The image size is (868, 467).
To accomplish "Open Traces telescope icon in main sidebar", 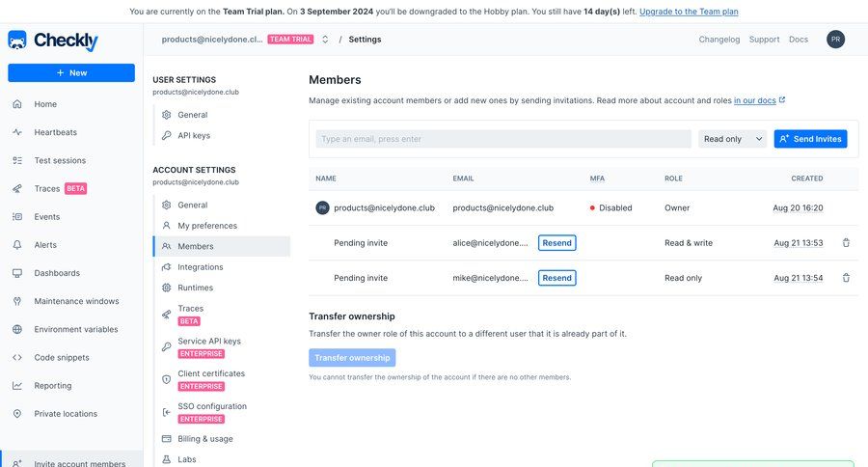I will coord(17,188).
